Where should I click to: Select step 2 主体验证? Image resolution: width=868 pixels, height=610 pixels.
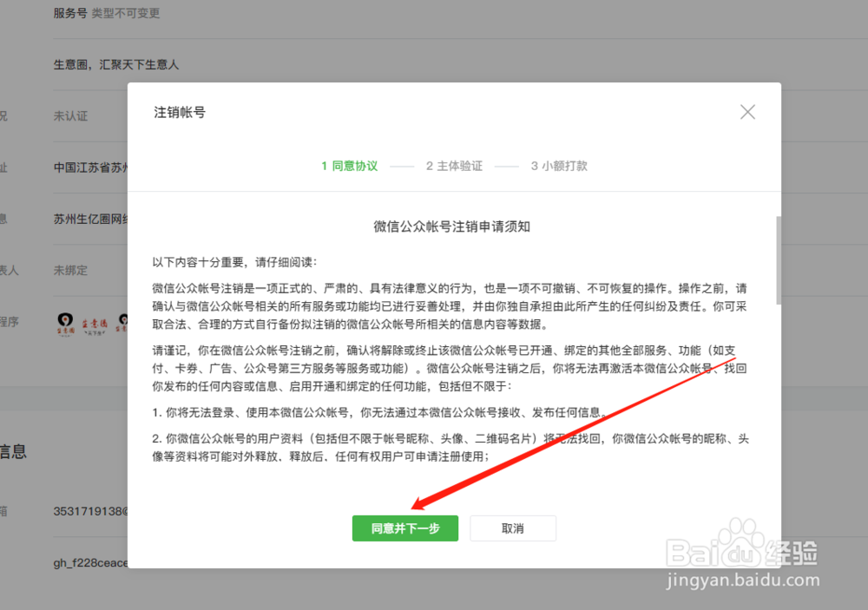pos(454,166)
